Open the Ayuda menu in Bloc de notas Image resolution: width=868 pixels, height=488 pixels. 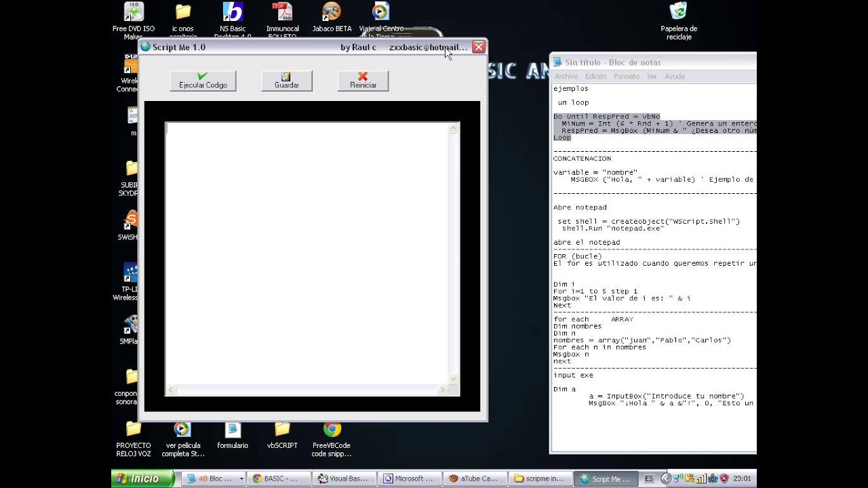[x=675, y=77]
